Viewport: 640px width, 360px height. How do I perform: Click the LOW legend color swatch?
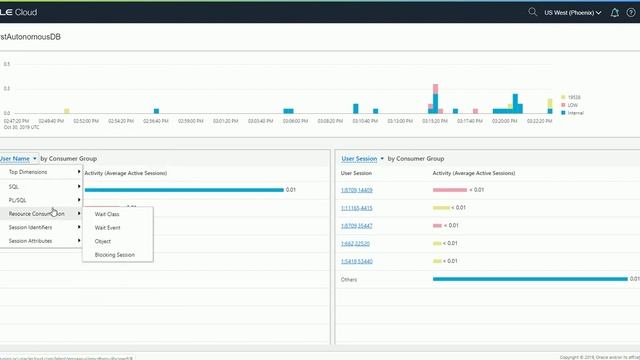click(x=563, y=105)
